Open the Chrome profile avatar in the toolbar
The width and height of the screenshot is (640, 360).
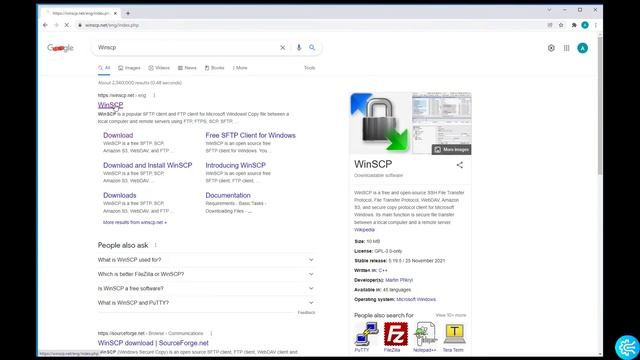(585, 25)
